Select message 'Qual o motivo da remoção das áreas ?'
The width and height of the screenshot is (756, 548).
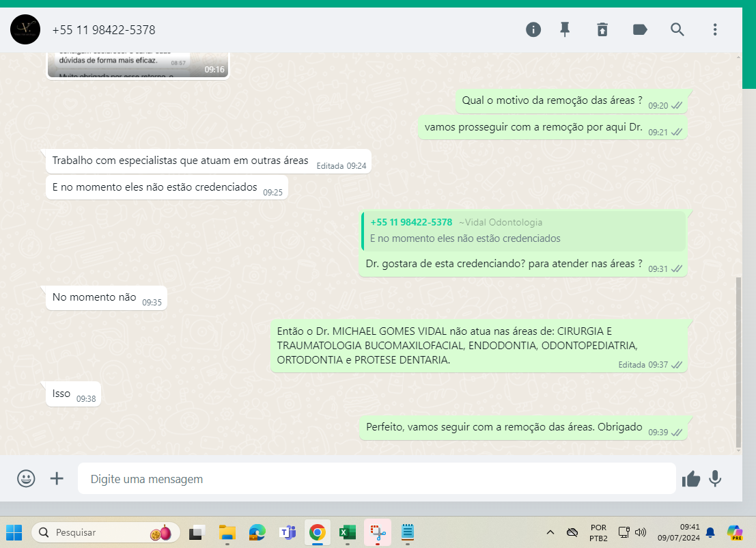[572, 100]
